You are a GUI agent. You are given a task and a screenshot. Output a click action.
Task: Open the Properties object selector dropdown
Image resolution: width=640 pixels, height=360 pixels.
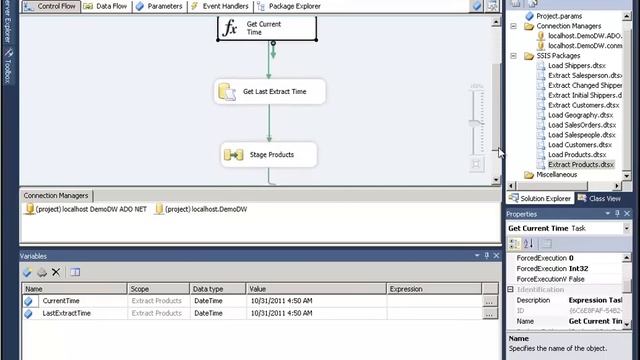627,228
